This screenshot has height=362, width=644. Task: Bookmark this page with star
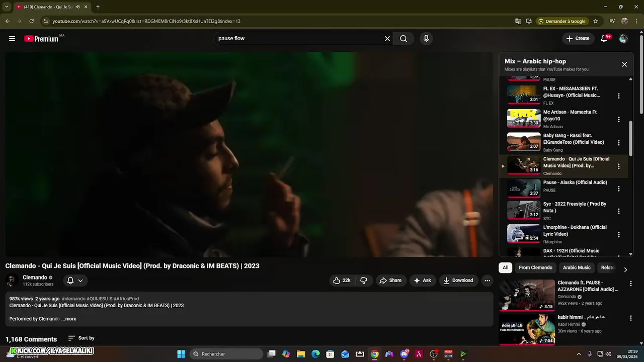pos(596,21)
